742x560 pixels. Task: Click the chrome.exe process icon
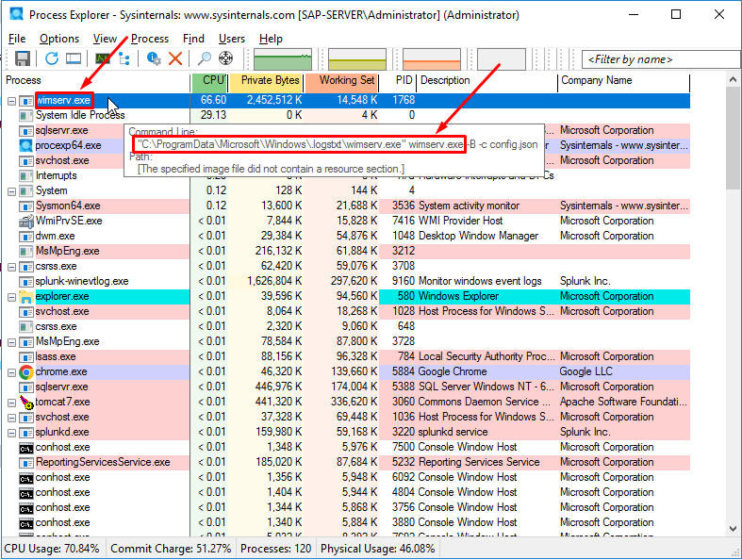coord(26,372)
